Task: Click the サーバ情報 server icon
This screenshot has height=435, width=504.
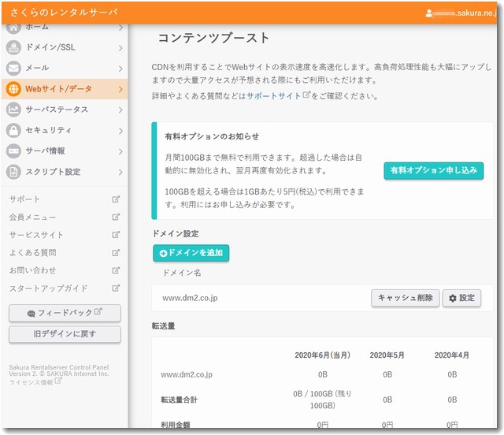Action: click(x=14, y=151)
